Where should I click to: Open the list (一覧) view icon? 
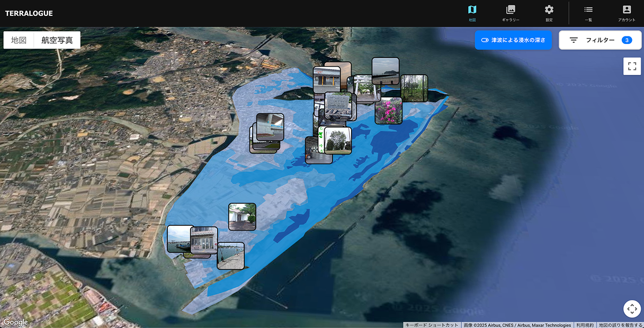[588, 13]
